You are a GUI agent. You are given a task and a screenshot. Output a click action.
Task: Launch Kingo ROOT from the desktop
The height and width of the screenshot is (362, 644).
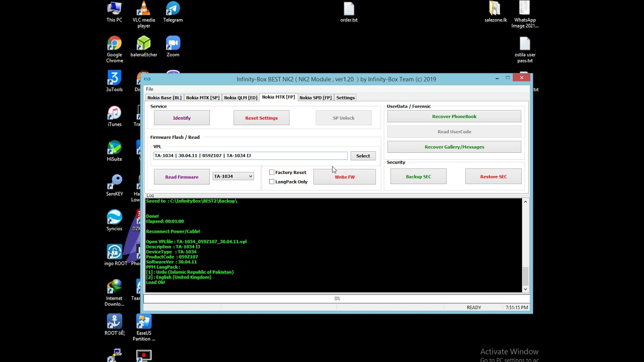pos(115,255)
